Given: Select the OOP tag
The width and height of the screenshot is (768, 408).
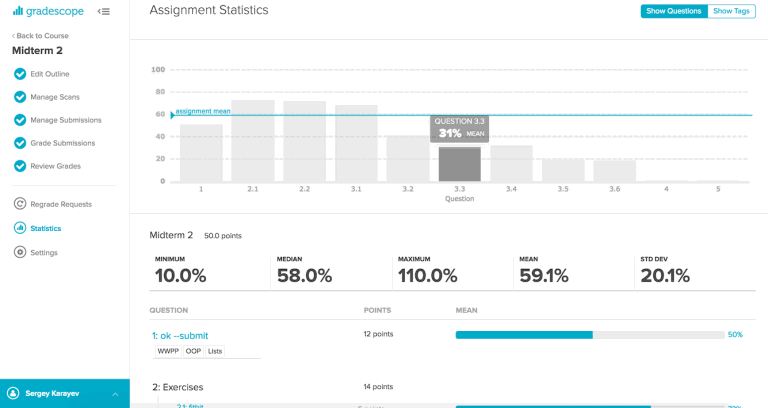Looking at the screenshot, I should [x=193, y=351].
